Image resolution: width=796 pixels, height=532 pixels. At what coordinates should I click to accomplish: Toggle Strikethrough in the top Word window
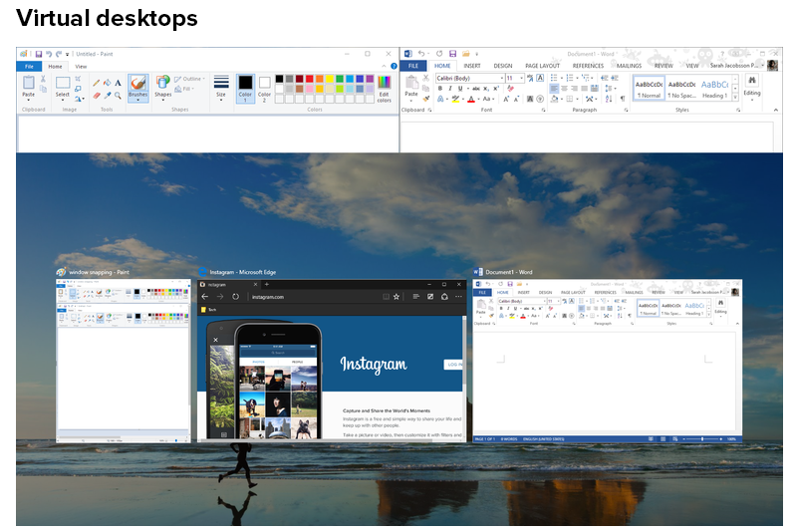476,89
